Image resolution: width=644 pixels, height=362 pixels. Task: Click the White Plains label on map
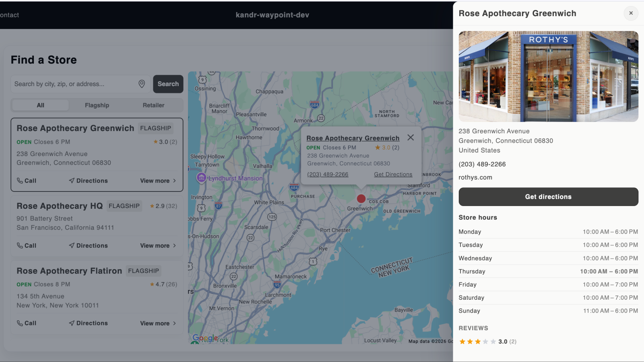pos(269,202)
